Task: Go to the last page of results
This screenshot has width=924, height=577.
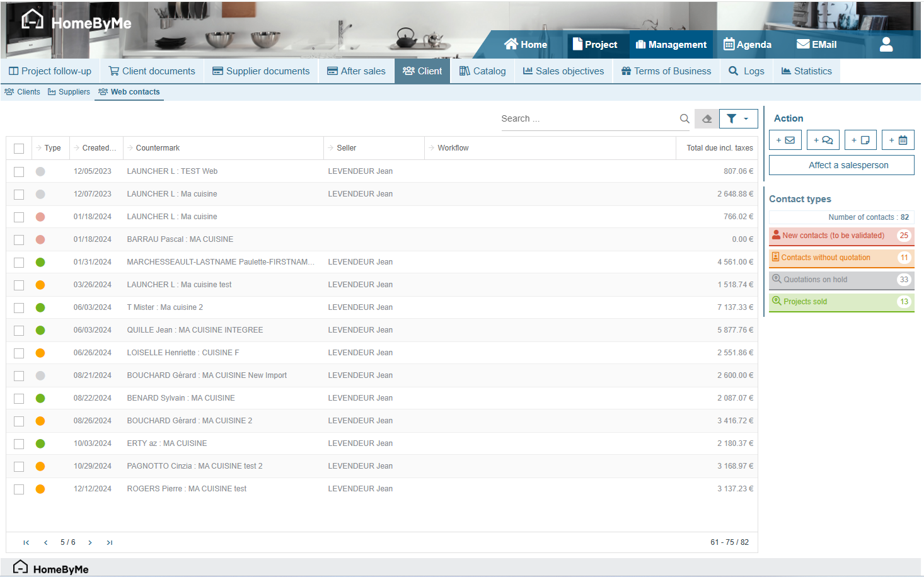Action: click(x=110, y=542)
